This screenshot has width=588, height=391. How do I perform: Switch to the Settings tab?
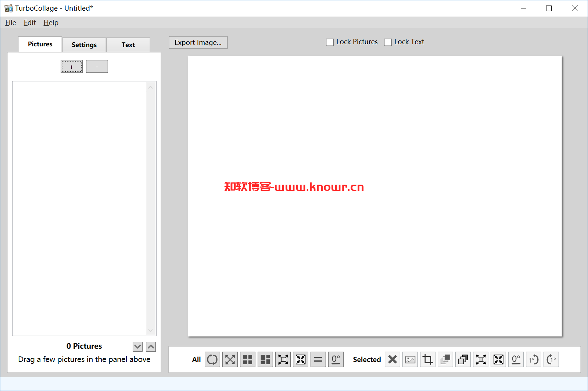tap(84, 45)
